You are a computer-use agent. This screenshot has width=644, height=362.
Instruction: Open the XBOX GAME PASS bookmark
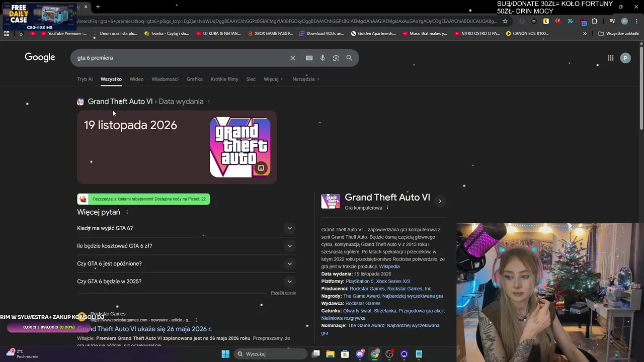coord(271,34)
